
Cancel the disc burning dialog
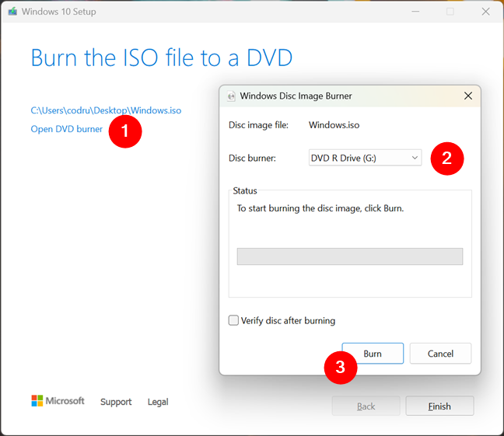point(440,354)
